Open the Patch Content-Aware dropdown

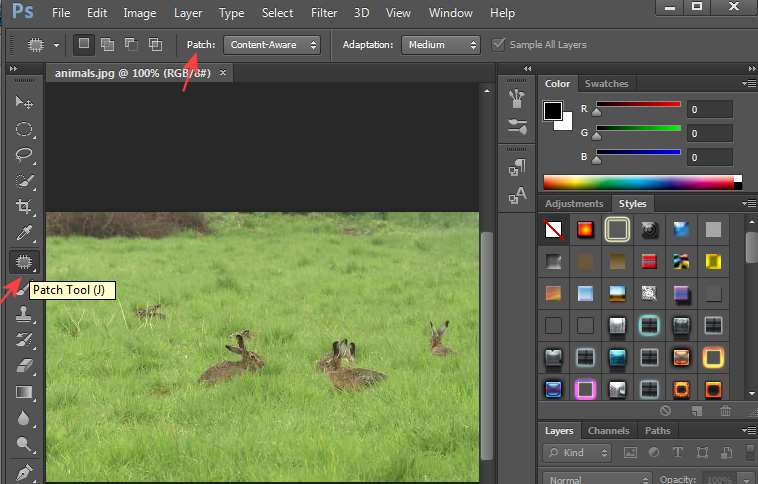coord(271,45)
